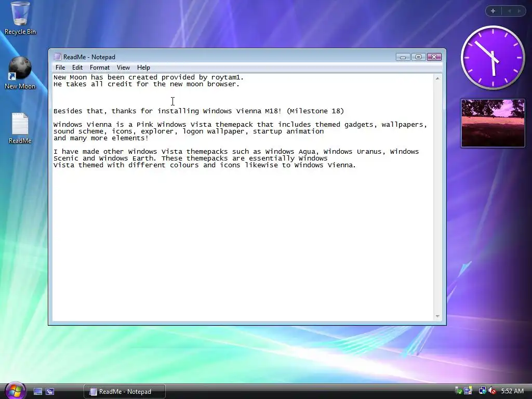The width and height of the screenshot is (532, 399).
Task: Click the purple analog clock gadget
Action: click(493, 58)
